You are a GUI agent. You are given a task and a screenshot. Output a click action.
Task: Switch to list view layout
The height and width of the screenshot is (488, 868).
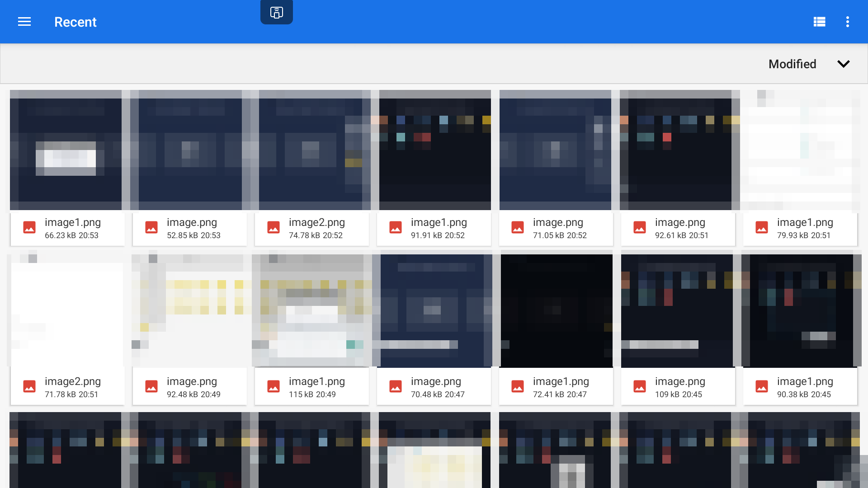(819, 22)
